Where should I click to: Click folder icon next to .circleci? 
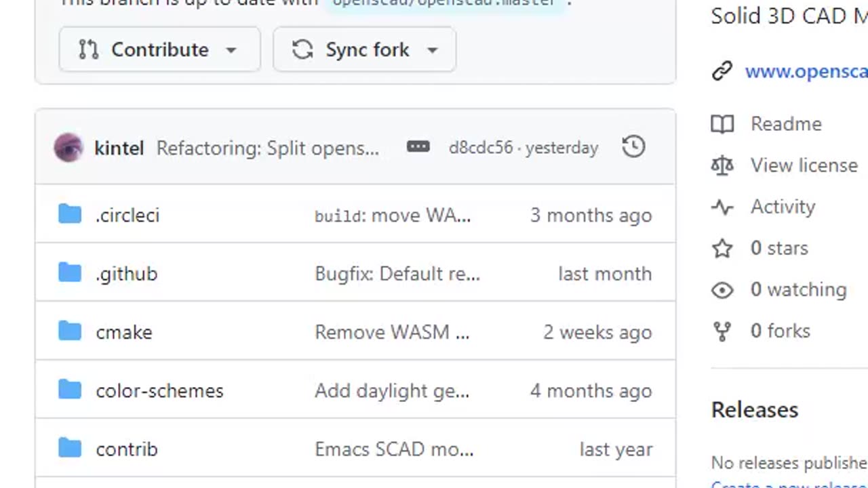tap(70, 214)
